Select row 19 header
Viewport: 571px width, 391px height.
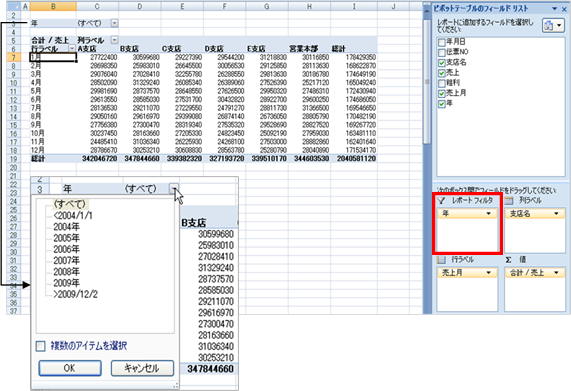pos(13,159)
